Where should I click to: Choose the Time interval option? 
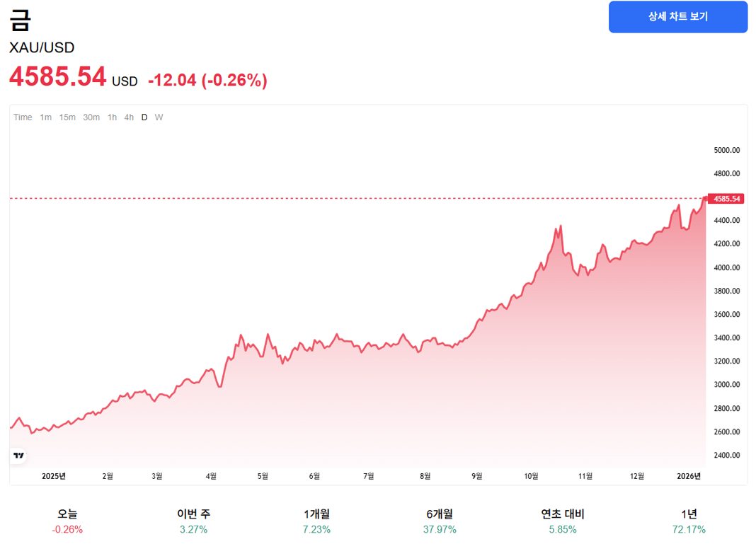(x=23, y=117)
